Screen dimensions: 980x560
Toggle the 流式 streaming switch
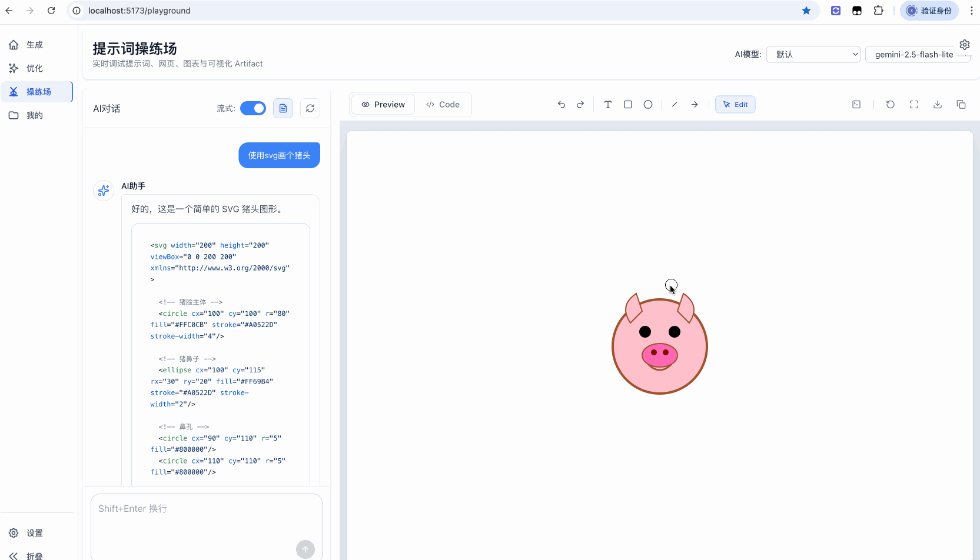click(253, 108)
